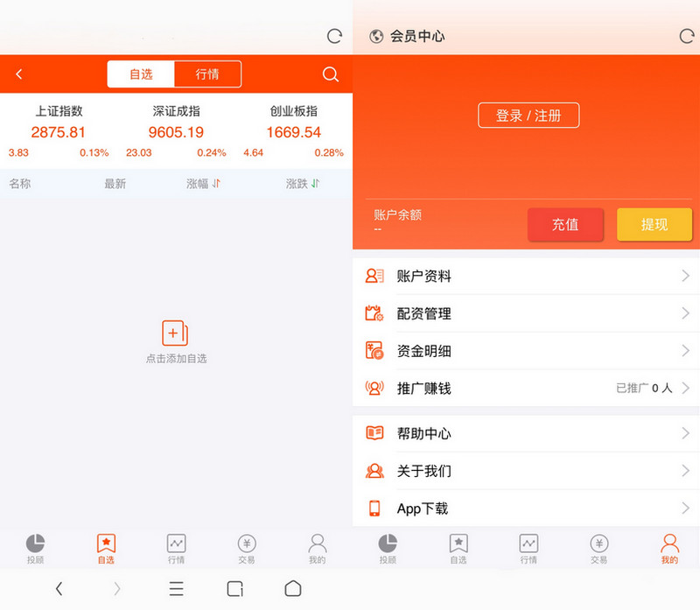Screen dimensions: 700x610
Task: Tap the refresh icon on the left screen
Action: coord(334,36)
